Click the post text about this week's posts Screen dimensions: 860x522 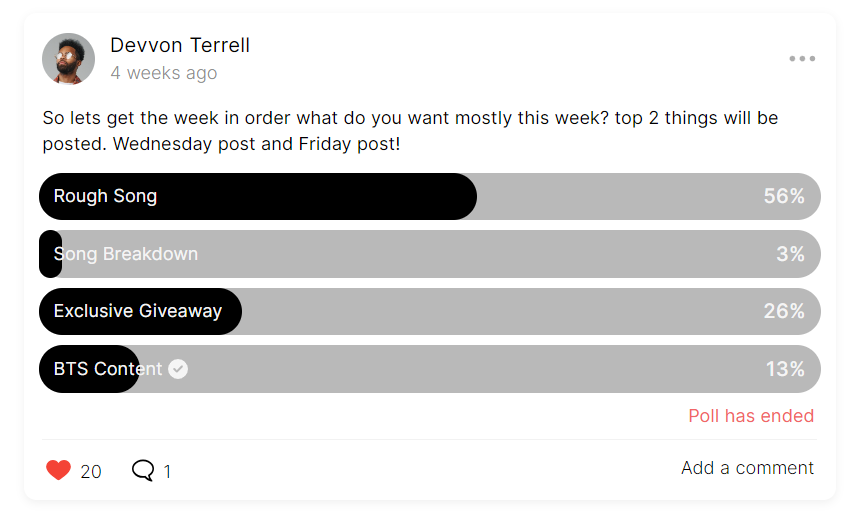click(x=410, y=131)
